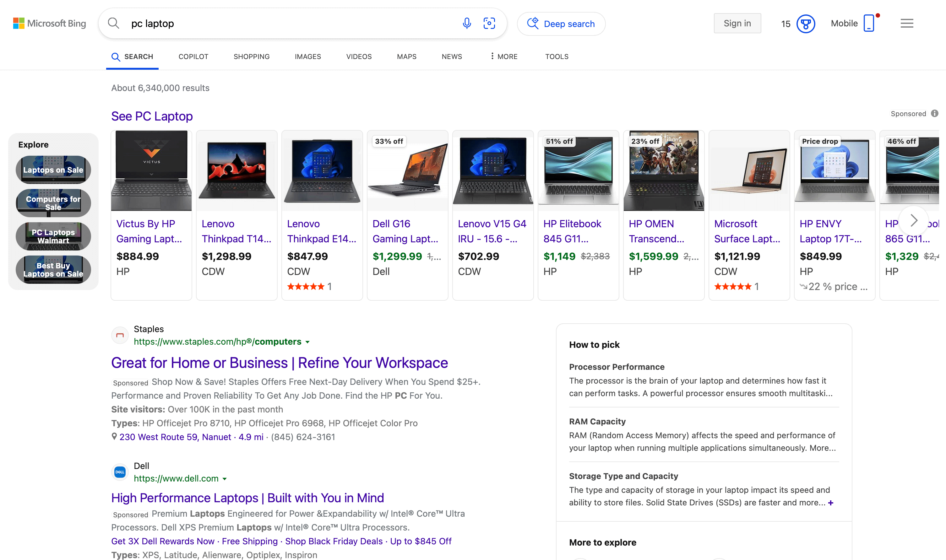Click the Sponsored info icon
The image size is (946, 560).
coord(935,114)
